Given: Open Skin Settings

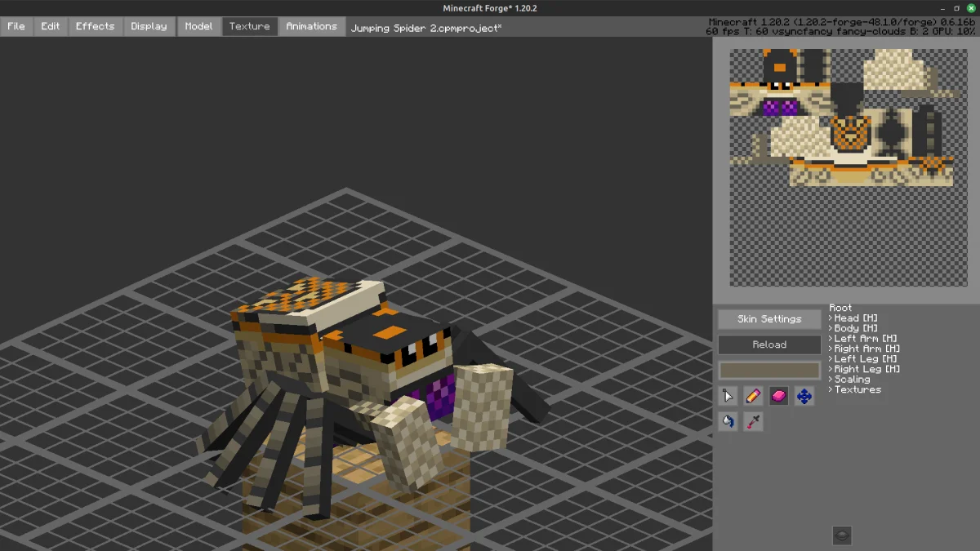Looking at the screenshot, I should point(769,319).
